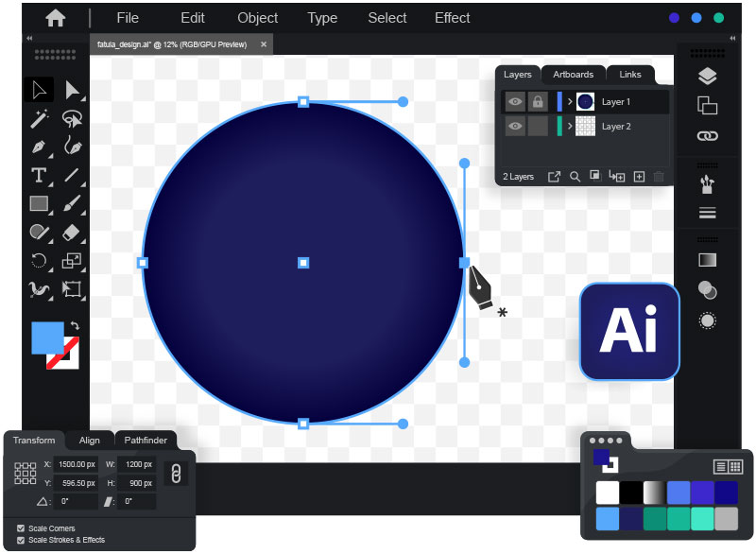Screen dimensions: 756x554
Task: Open the File menu
Action: (x=128, y=18)
